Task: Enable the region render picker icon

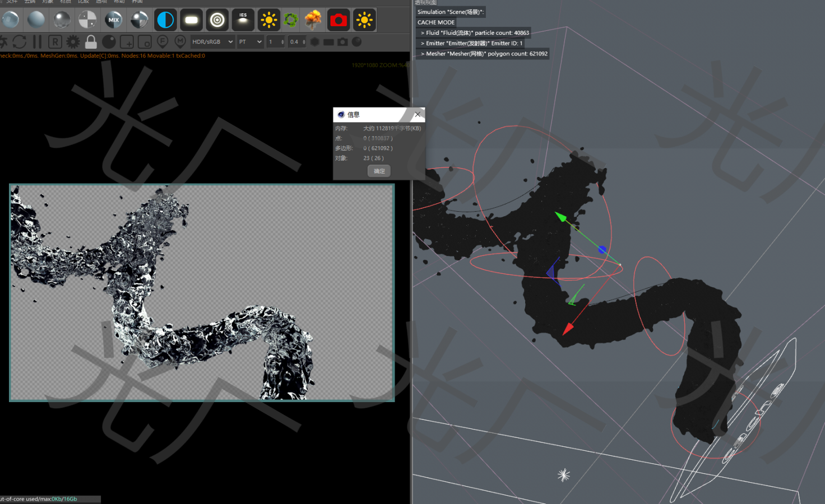Action: pos(145,41)
